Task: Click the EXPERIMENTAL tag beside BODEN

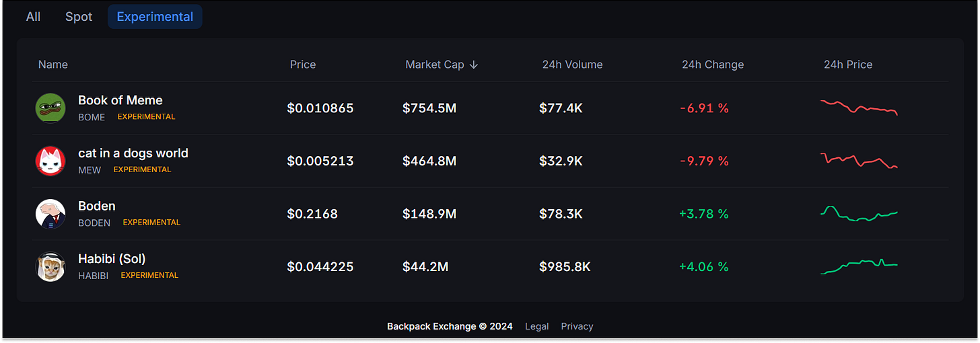Action: pos(151,223)
